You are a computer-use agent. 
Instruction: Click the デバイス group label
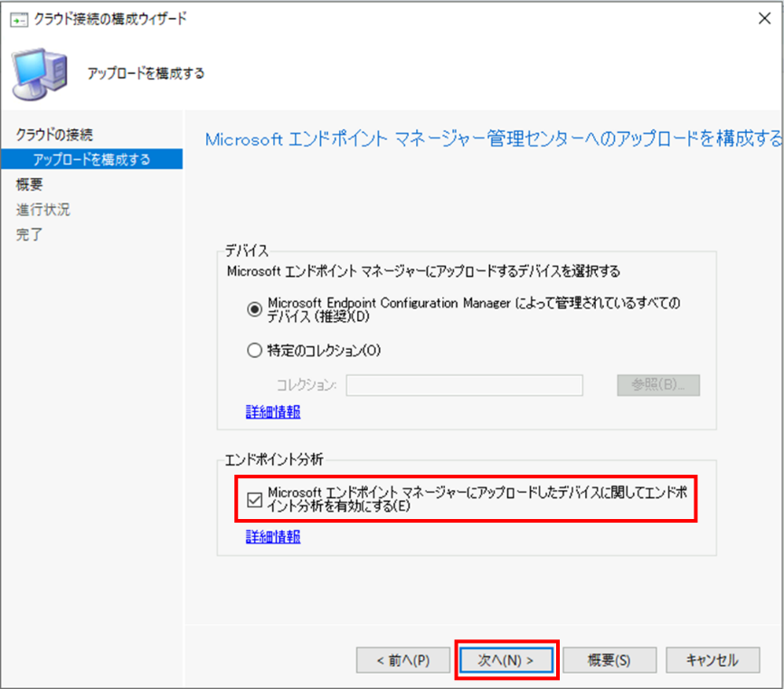[x=247, y=250]
